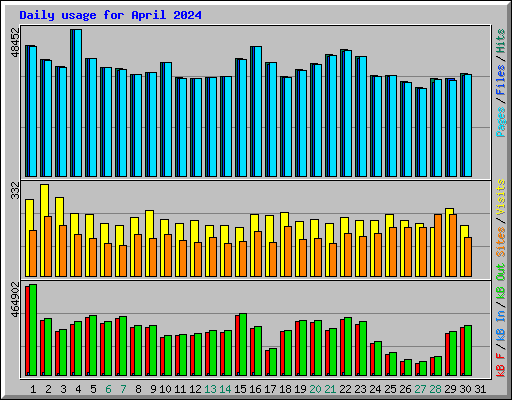Click the green kB Out bar for day 15
Image resolution: width=512 pixels, height=400 pixels.
243,344
